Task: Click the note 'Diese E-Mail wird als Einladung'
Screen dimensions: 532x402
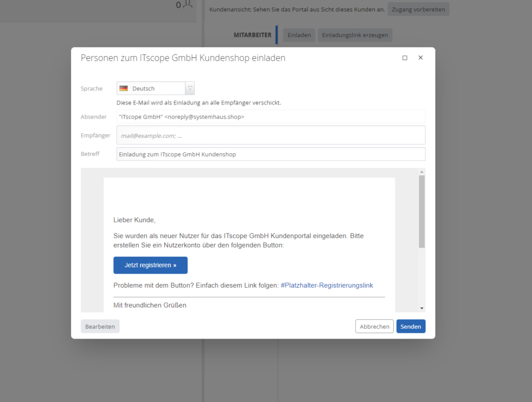Action: click(199, 102)
